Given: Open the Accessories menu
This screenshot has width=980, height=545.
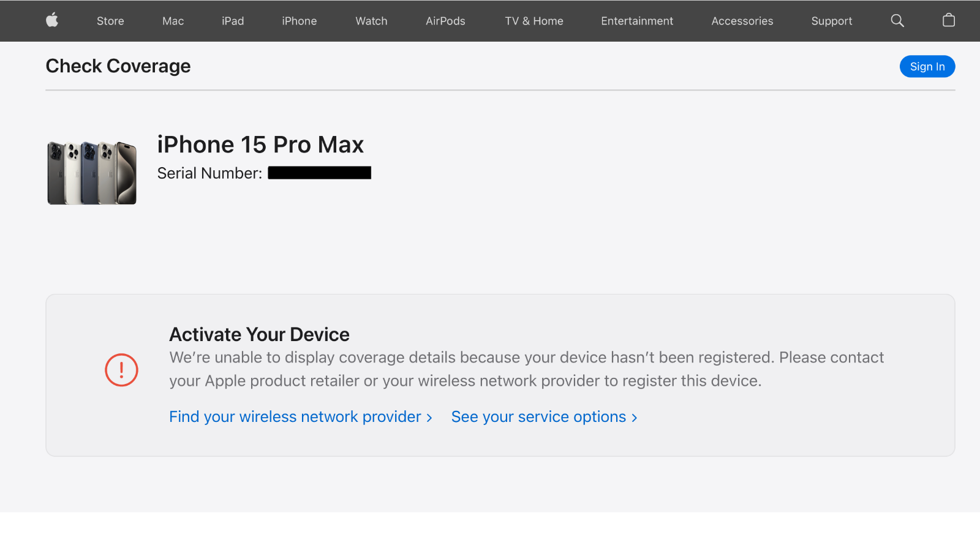Looking at the screenshot, I should (742, 21).
